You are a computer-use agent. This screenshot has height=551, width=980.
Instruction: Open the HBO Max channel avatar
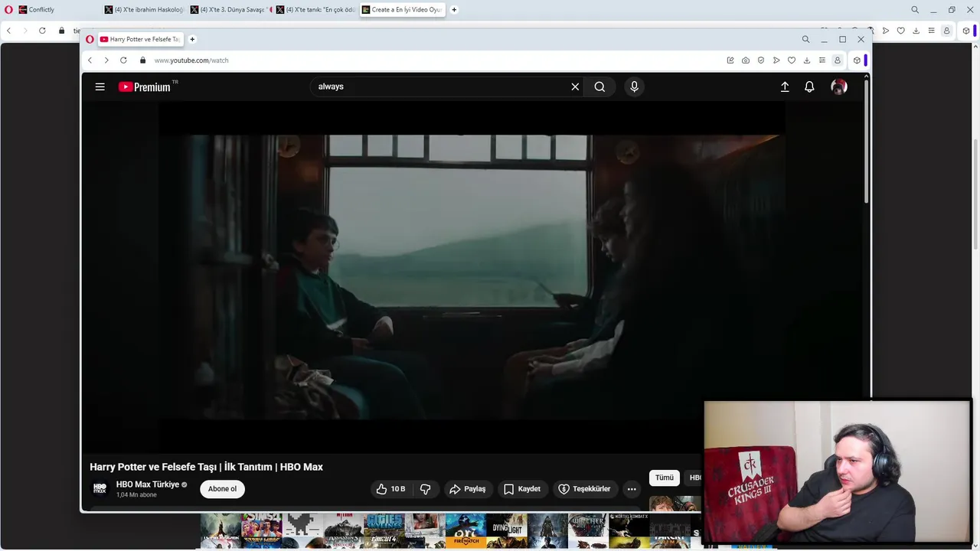tap(100, 488)
